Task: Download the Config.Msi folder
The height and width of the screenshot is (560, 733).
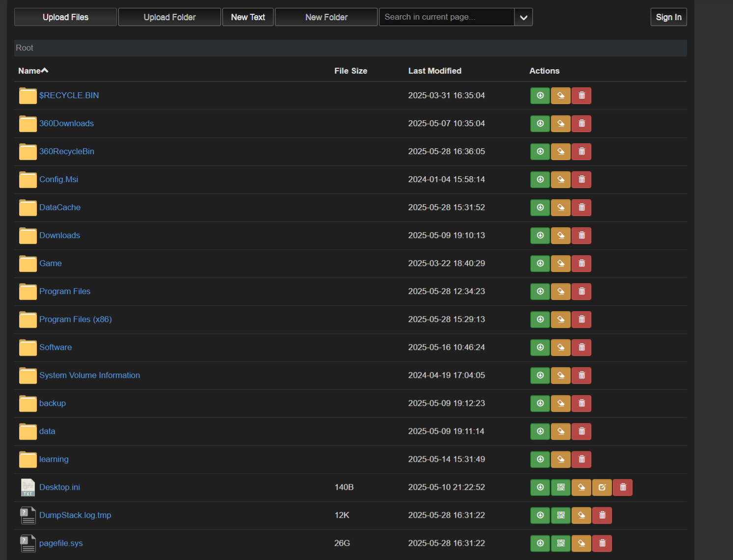Action: [540, 180]
